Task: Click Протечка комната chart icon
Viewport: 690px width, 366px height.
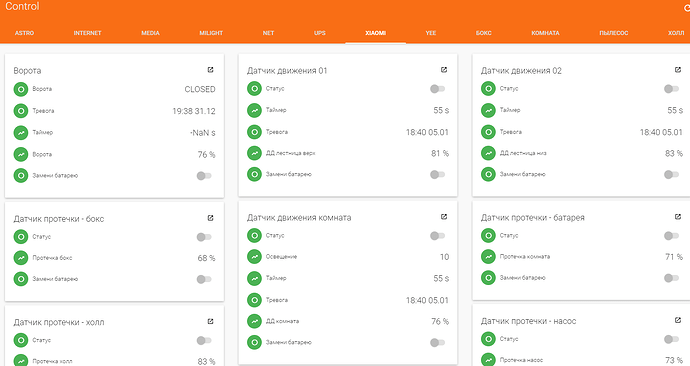Action: point(488,256)
